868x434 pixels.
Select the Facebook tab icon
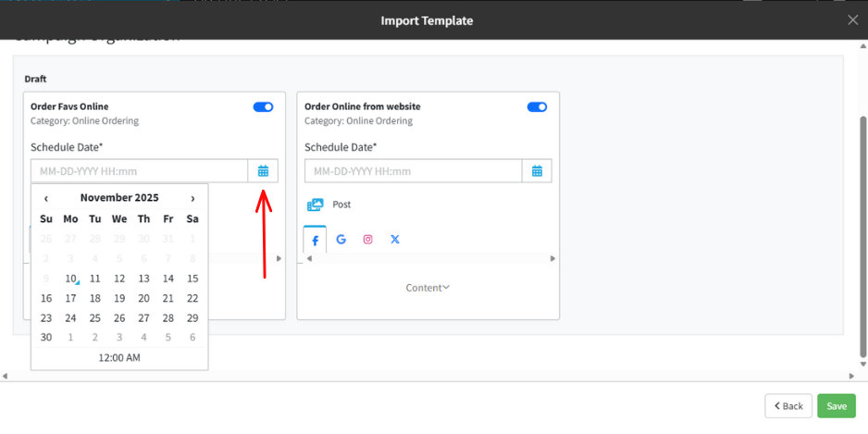click(315, 240)
